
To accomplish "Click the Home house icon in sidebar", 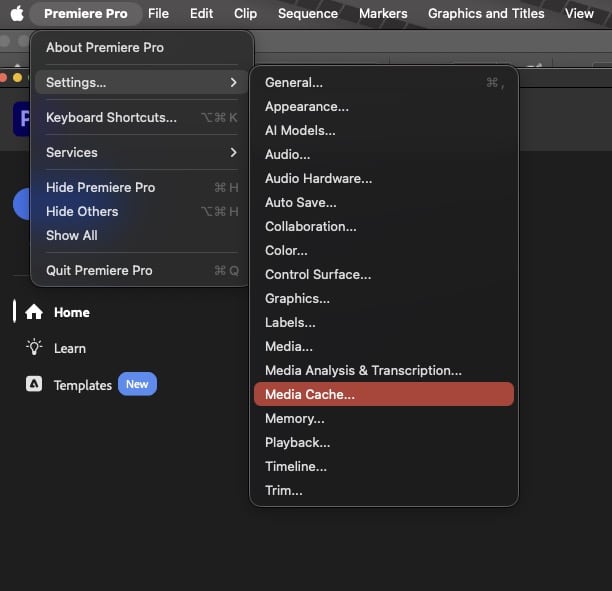I will coord(34,312).
